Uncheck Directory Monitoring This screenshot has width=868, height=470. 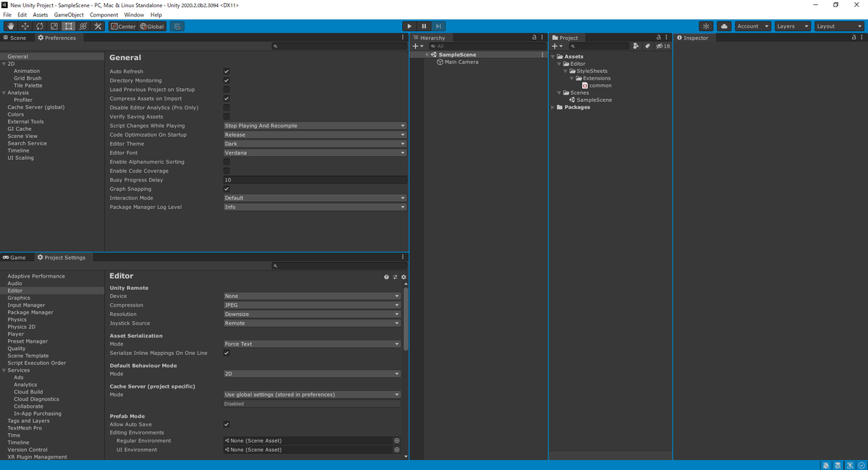pyautogui.click(x=226, y=80)
